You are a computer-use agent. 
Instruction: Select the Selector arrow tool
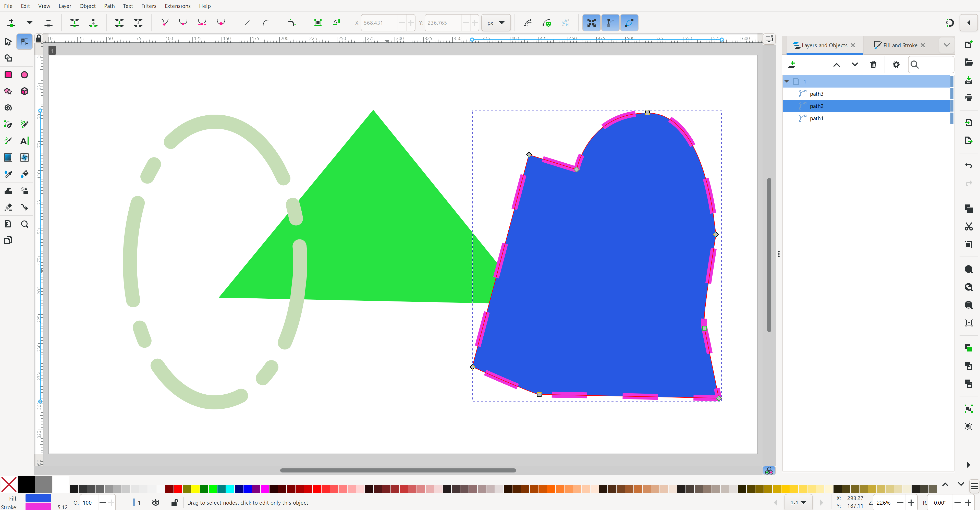[8, 42]
